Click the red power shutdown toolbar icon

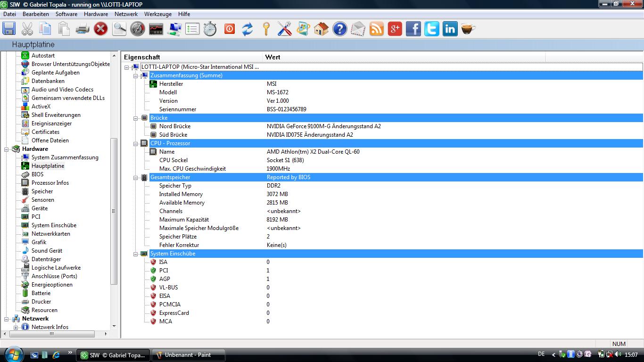click(x=230, y=29)
